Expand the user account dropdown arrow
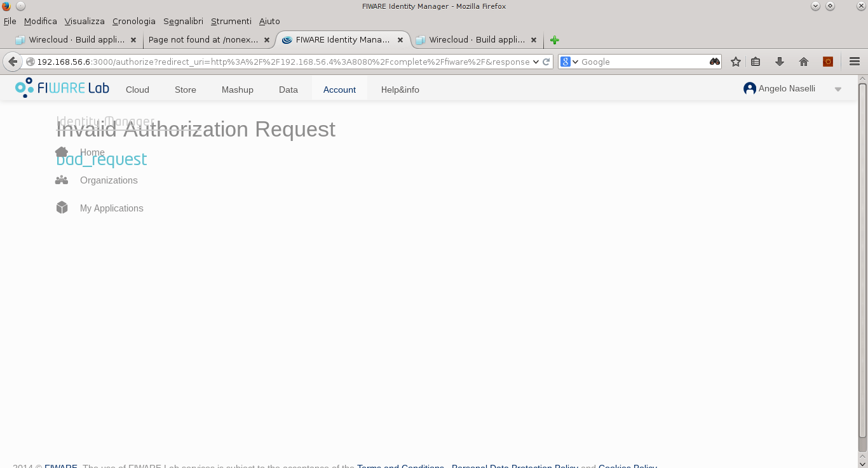Image resolution: width=868 pixels, height=468 pixels. [x=838, y=90]
